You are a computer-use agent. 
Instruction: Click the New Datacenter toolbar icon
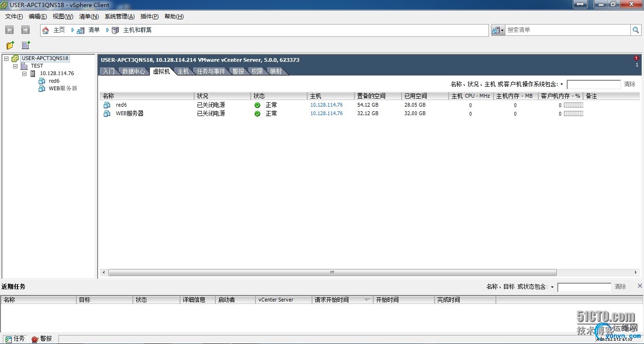tap(26, 45)
